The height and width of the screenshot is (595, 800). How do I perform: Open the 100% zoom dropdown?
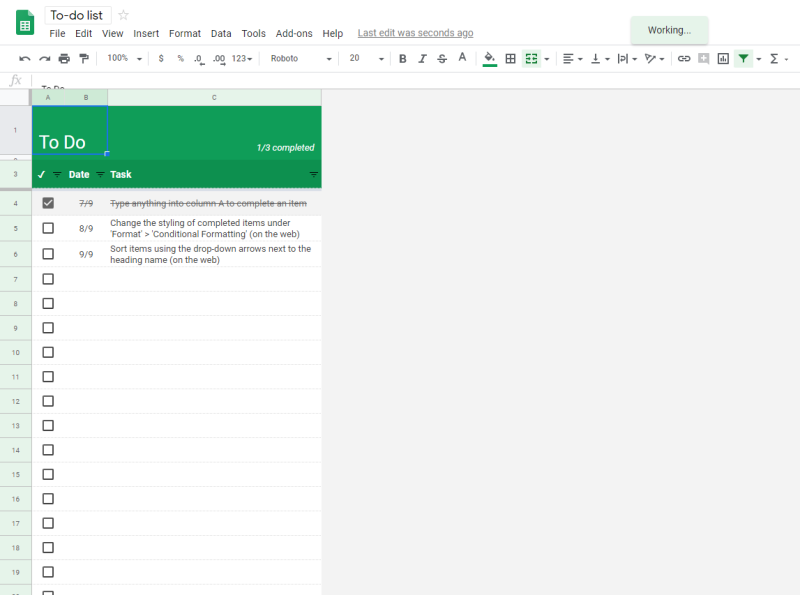[124, 59]
